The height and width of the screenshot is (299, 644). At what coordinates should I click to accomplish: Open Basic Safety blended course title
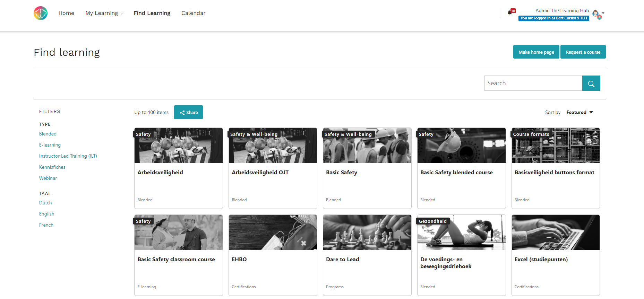coord(456,172)
